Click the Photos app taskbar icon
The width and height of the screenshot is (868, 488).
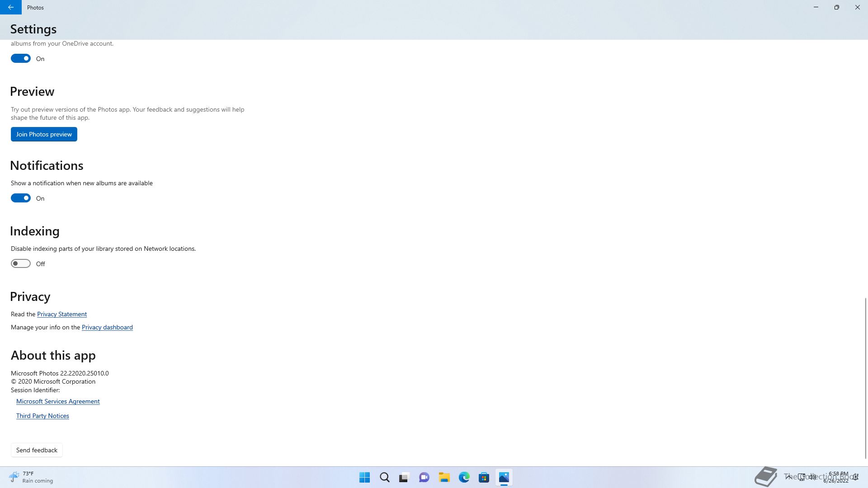(504, 477)
